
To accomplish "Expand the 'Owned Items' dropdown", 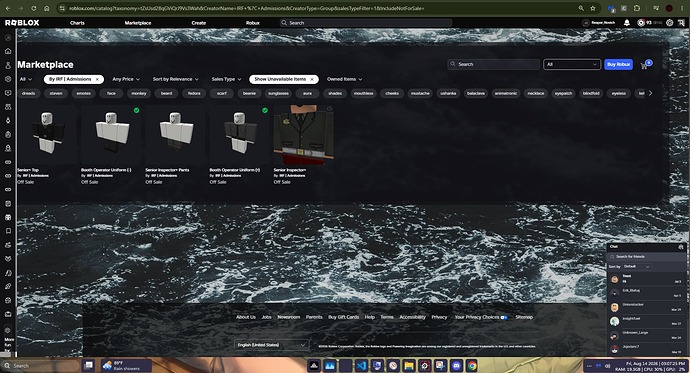I will click(344, 79).
